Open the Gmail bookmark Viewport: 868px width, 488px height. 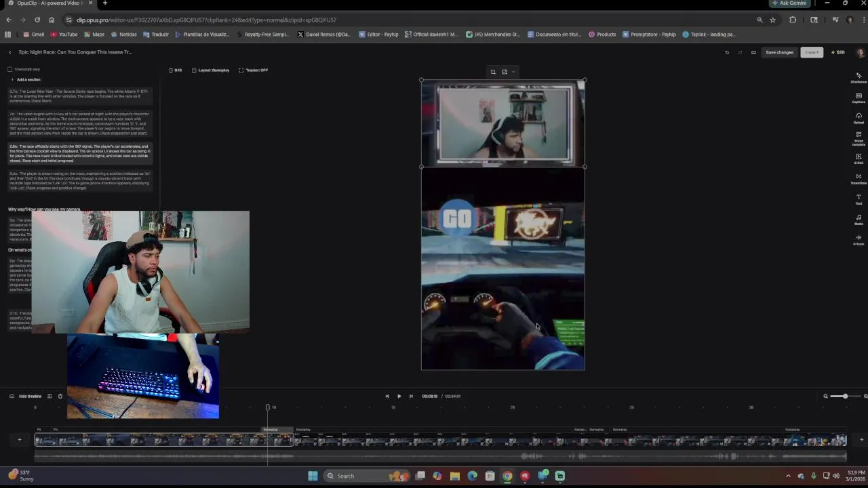[34, 35]
